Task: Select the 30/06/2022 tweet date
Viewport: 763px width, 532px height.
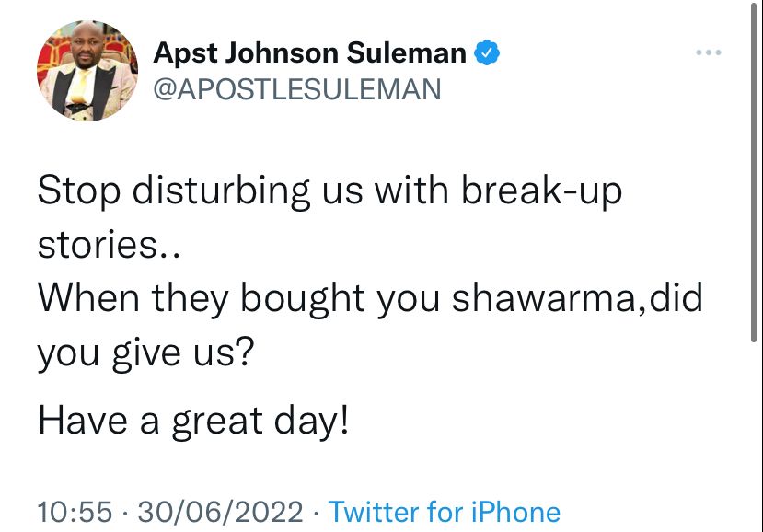Action: [x=221, y=512]
